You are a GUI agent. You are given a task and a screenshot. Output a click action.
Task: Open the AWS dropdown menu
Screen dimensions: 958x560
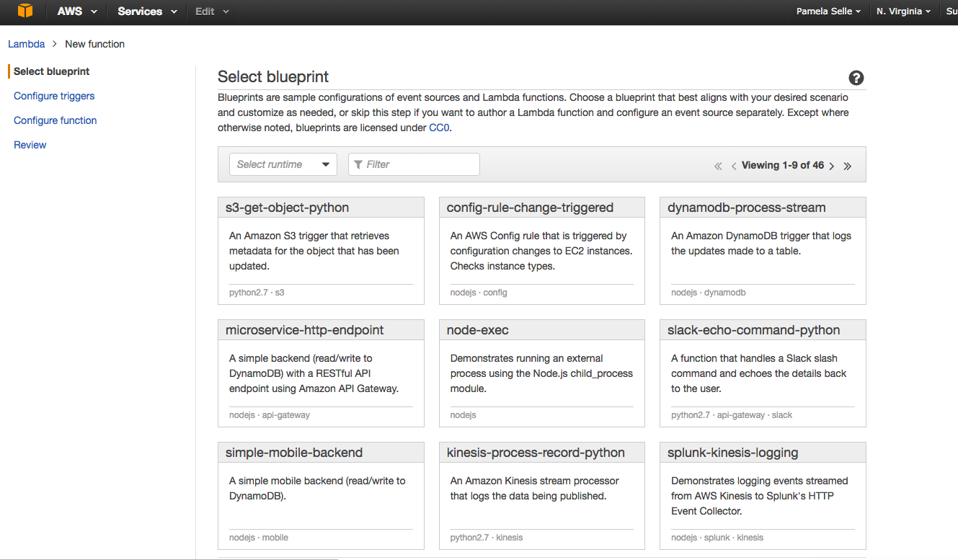(77, 12)
